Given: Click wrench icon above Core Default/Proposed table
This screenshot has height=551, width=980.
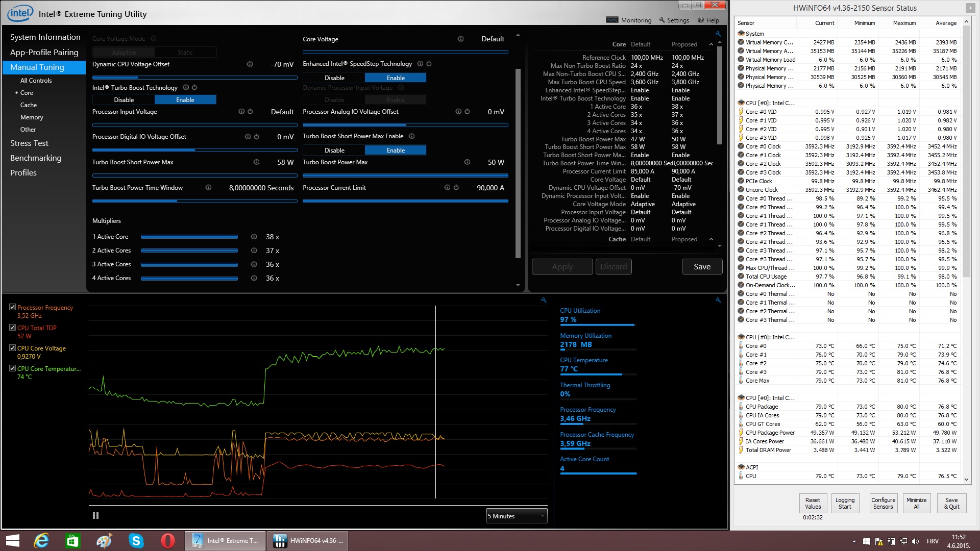Looking at the screenshot, I should pos(718,34).
